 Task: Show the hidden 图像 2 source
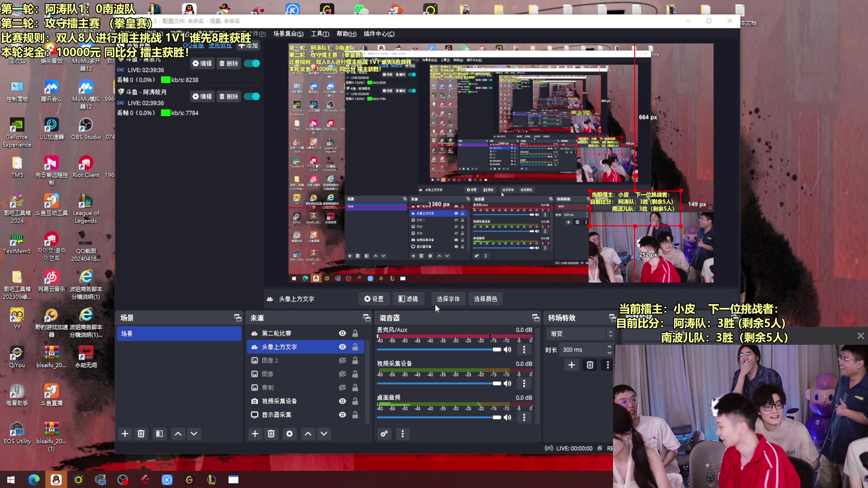(x=342, y=361)
